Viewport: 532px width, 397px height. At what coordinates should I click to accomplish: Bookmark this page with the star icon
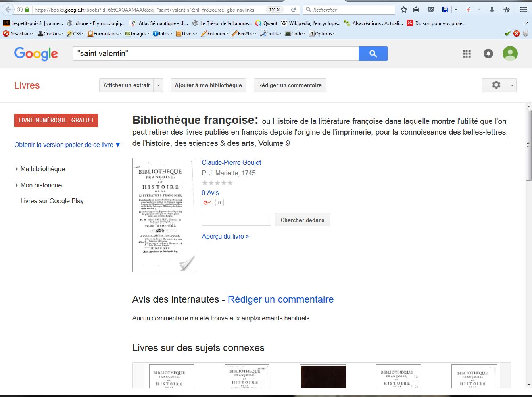tap(404, 10)
